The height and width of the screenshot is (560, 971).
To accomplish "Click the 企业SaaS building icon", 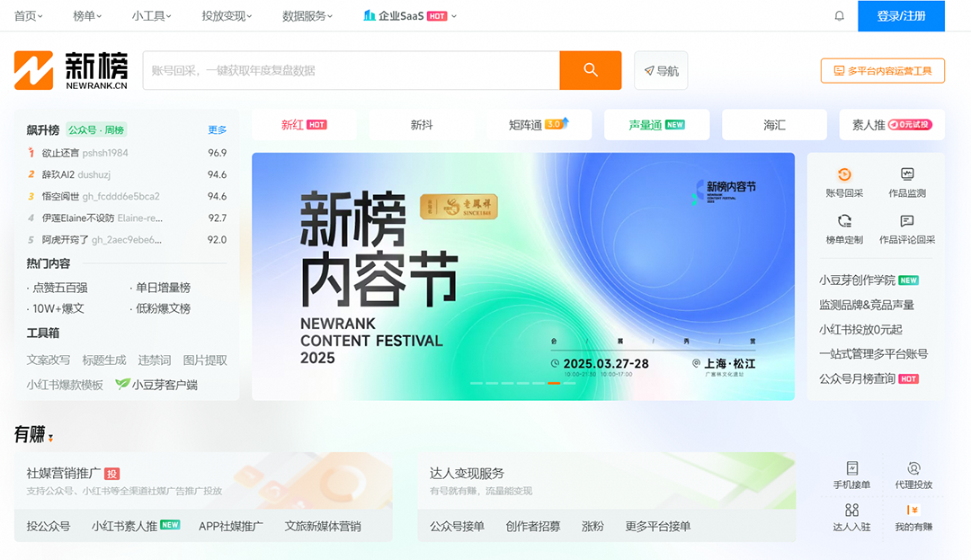I will [370, 15].
